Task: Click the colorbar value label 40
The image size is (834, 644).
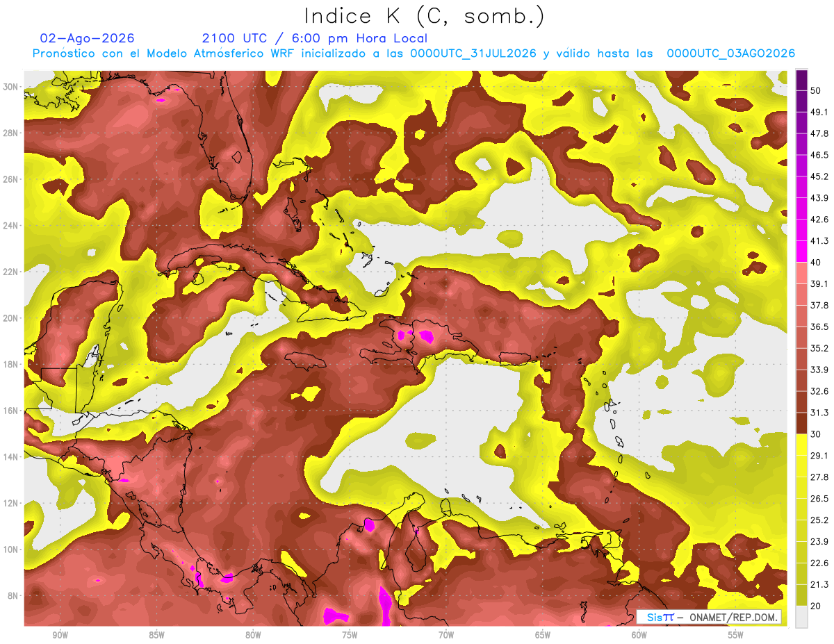Action: (x=817, y=263)
